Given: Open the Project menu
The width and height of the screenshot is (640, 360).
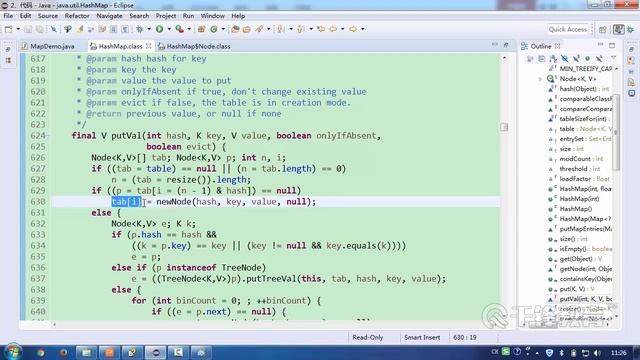Looking at the screenshot, I should point(166,16).
